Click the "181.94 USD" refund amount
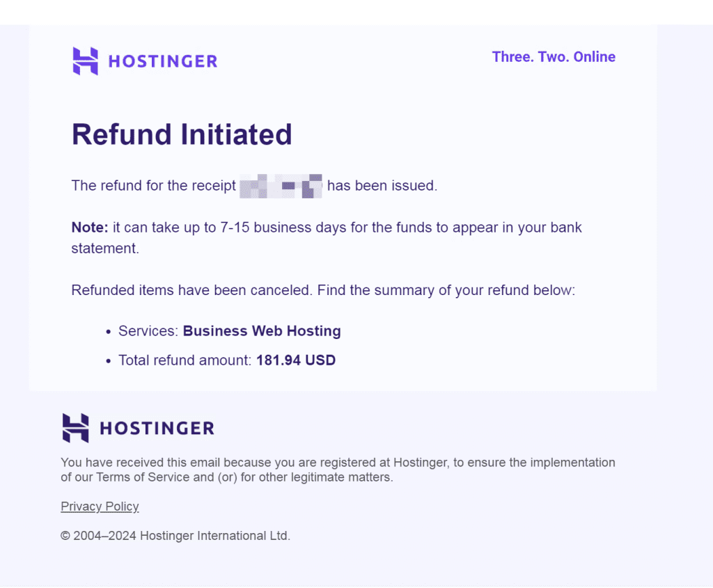This screenshot has width=713, height=588. point(296,360)
